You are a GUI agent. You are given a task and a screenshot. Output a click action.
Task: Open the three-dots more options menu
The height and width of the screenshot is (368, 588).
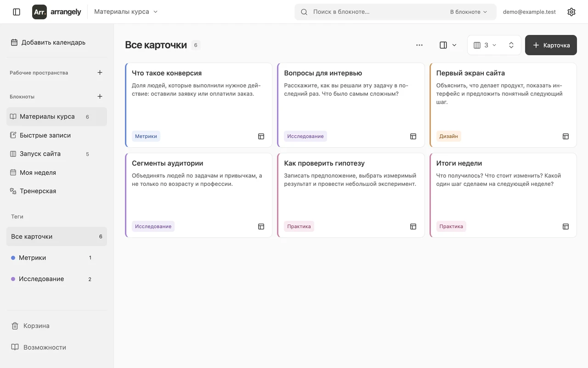coord(419,45)
